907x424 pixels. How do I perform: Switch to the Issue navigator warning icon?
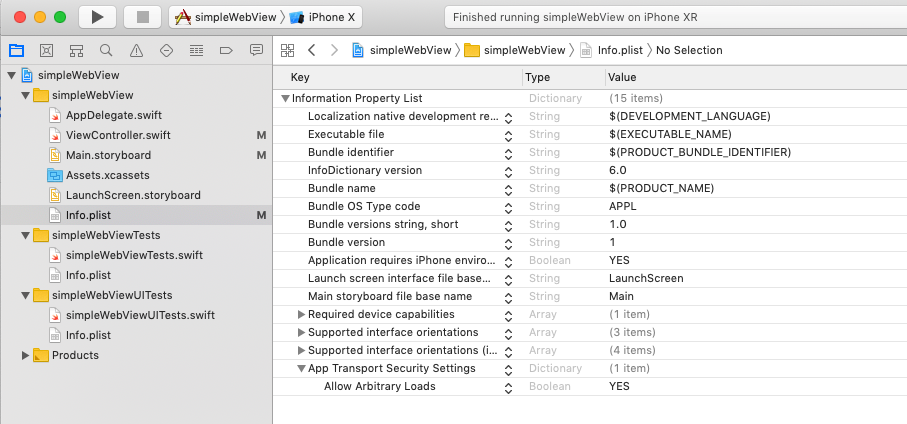[x=136, y=50]
